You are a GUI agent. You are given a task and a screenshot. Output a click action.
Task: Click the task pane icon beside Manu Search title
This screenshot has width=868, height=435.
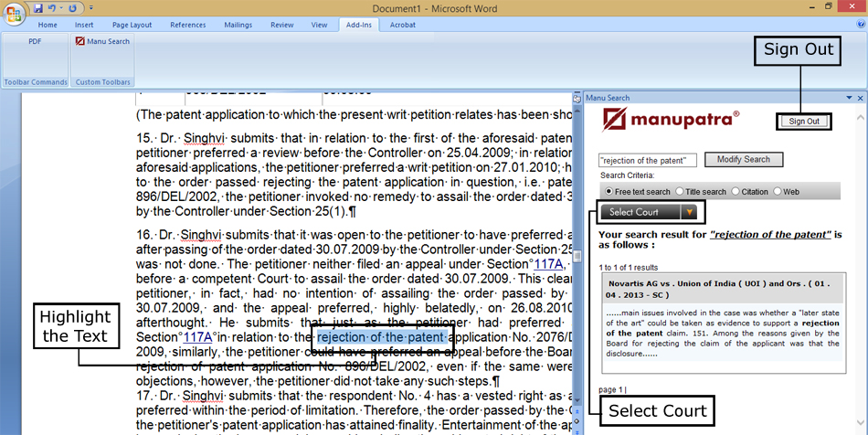(x=577, y=99)
